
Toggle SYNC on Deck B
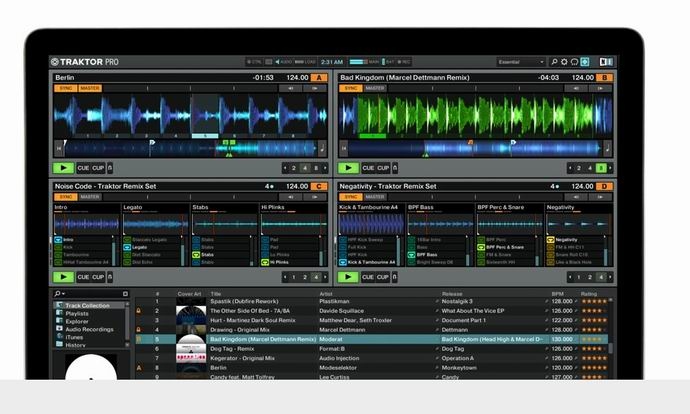pyautogui.click(x=351, y=88)
